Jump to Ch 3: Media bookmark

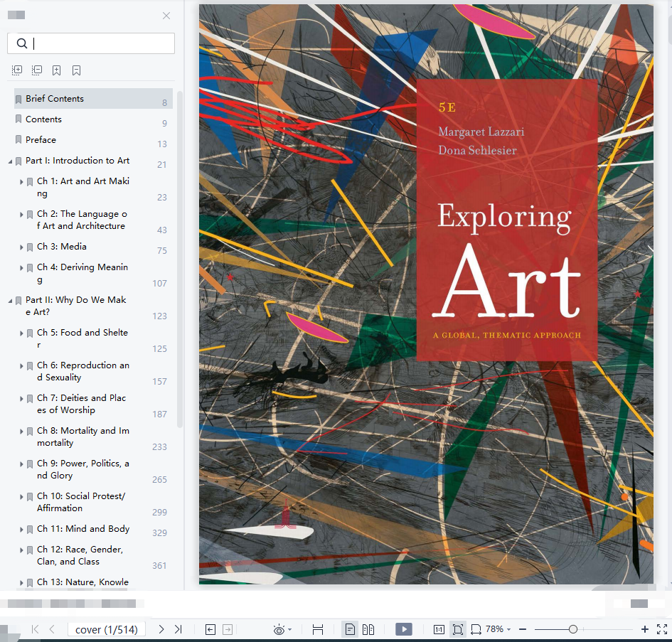62,247
